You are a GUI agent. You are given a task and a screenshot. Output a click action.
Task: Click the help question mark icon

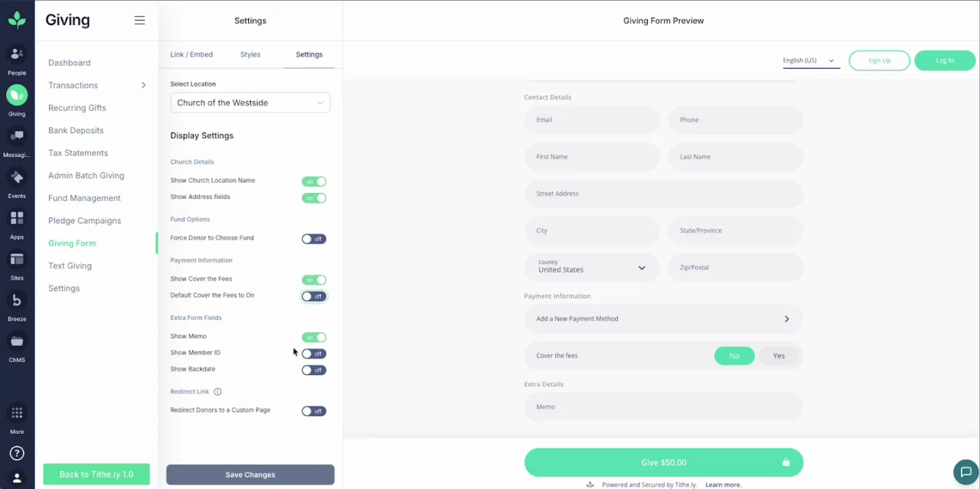click(x=17, y=453)
